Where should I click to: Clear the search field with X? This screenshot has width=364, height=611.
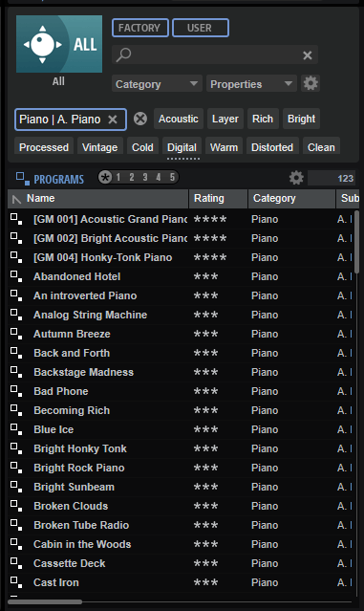tap(308, 55)
